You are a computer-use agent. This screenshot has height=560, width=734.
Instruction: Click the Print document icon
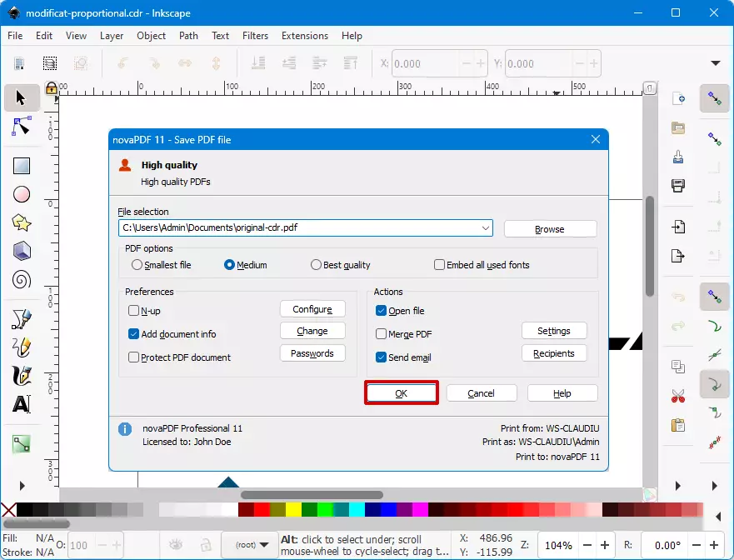click(678, 186)
